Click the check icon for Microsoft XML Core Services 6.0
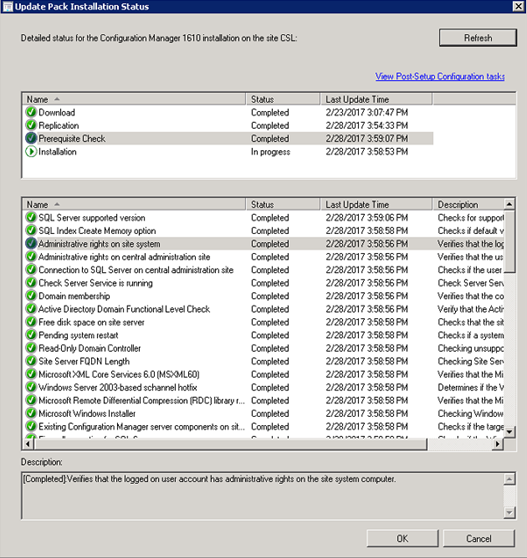 pos(31,374)
